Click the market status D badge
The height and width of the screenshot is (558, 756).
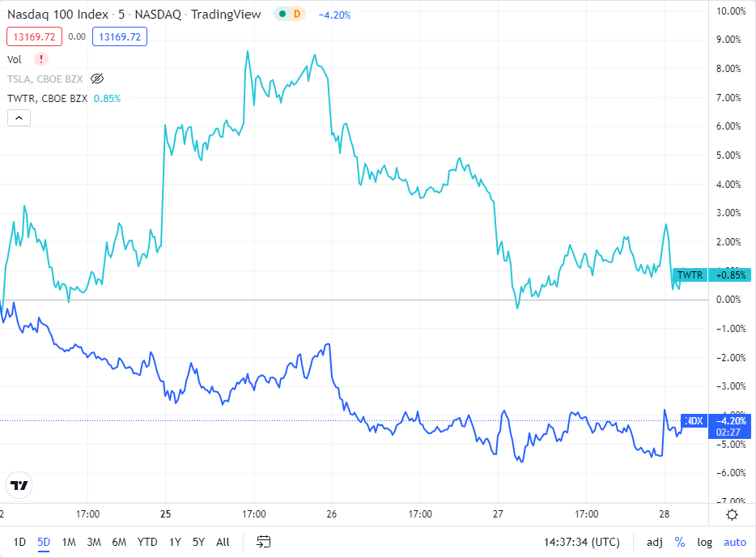[x=297, y=15]
